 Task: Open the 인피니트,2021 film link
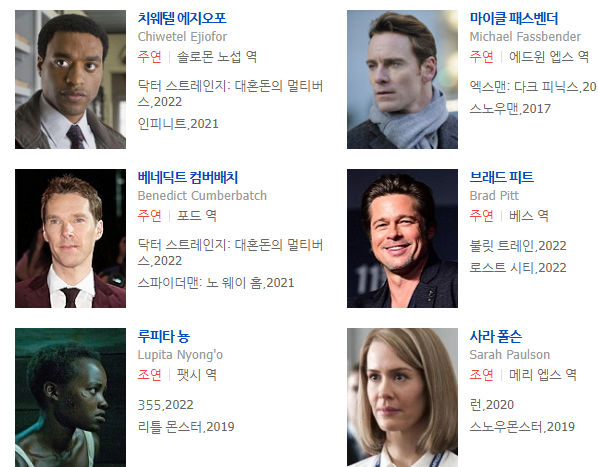[178, 124]
